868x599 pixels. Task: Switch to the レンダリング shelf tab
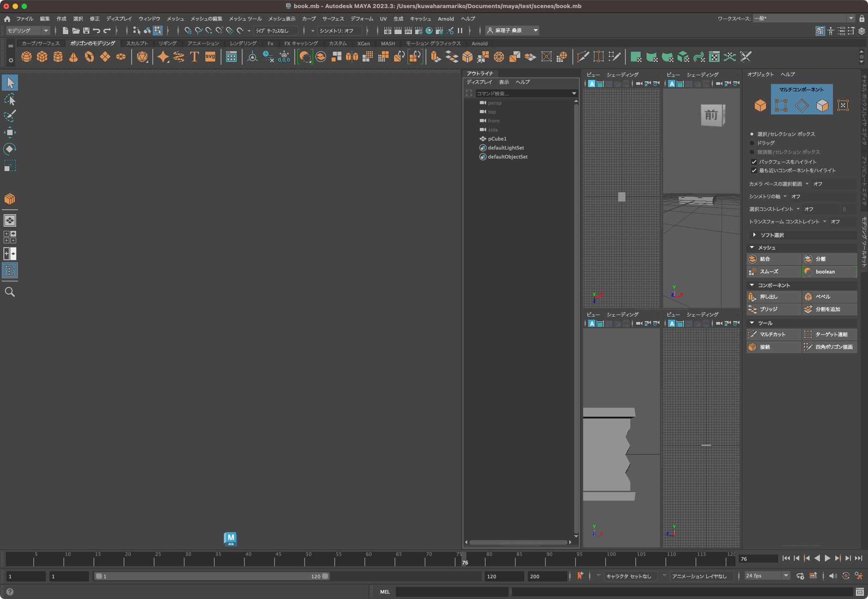click(x=243, y=44)
